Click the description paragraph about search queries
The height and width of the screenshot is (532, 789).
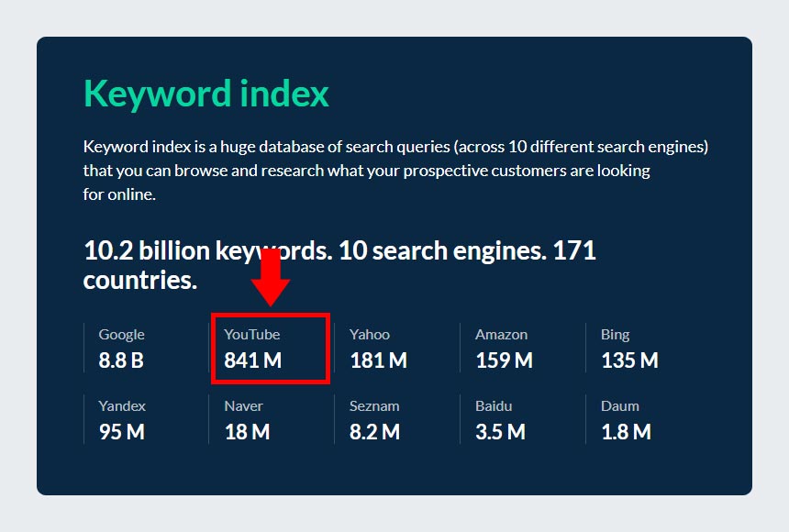[395, 170]
